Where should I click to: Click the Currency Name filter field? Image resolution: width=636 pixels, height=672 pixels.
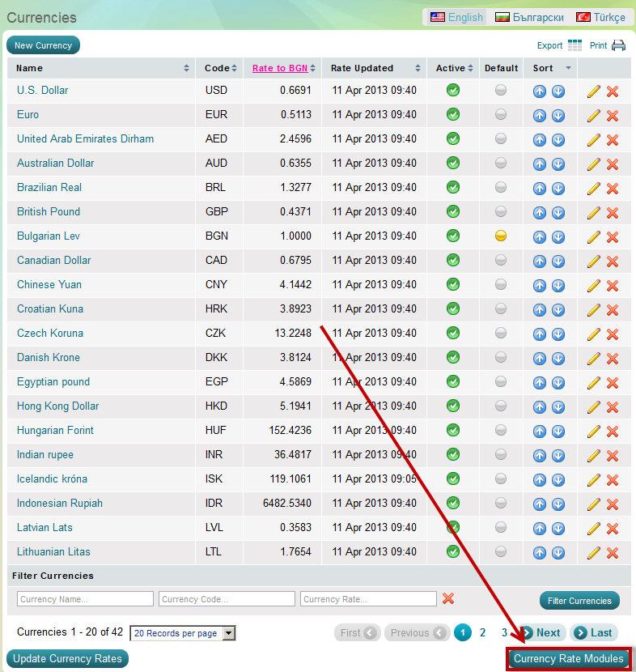click(x=85, y=599)
